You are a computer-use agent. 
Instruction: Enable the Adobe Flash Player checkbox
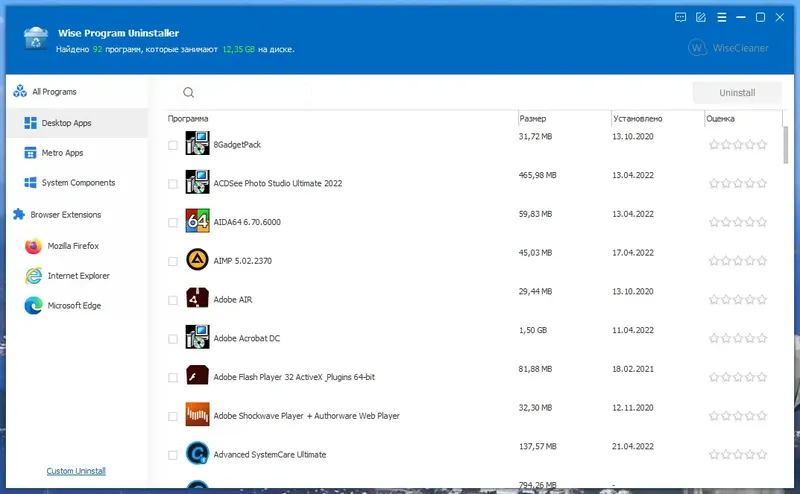coord(173,378)
